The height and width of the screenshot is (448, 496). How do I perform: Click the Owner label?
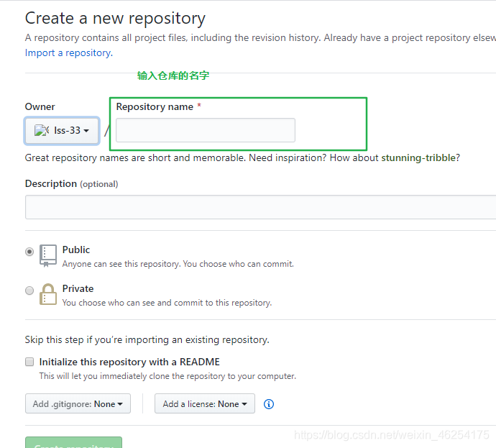pos(40,106)
